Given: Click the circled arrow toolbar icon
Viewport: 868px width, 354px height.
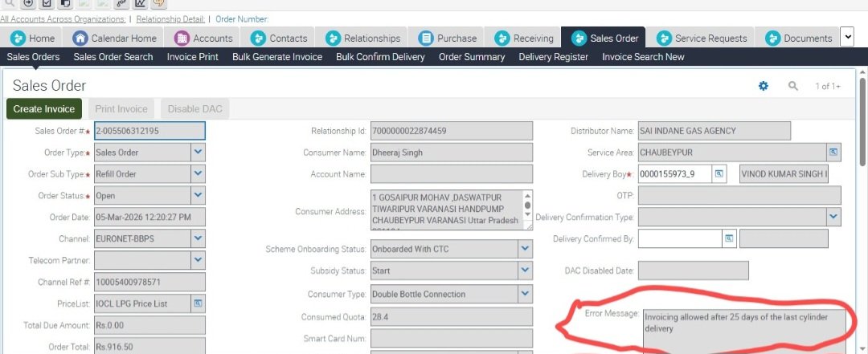Looking at the screenshot, I should click(28, 3).
